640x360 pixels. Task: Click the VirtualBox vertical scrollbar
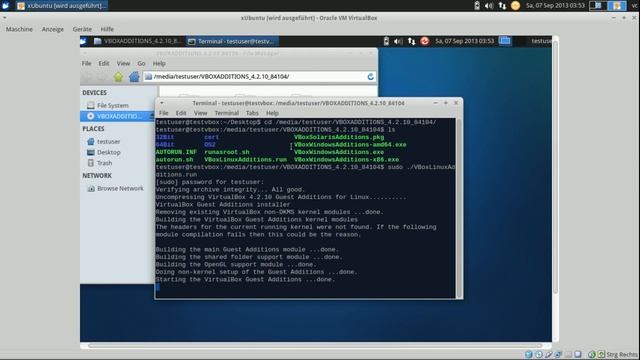tap(555, 167)
